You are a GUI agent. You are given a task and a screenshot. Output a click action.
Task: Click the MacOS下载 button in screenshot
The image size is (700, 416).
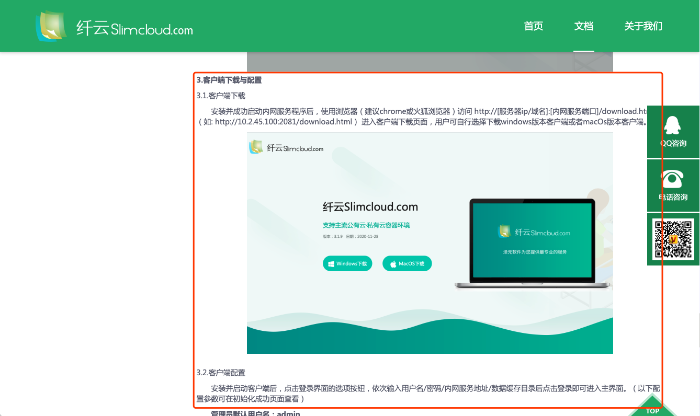click(x=407, y=263)
